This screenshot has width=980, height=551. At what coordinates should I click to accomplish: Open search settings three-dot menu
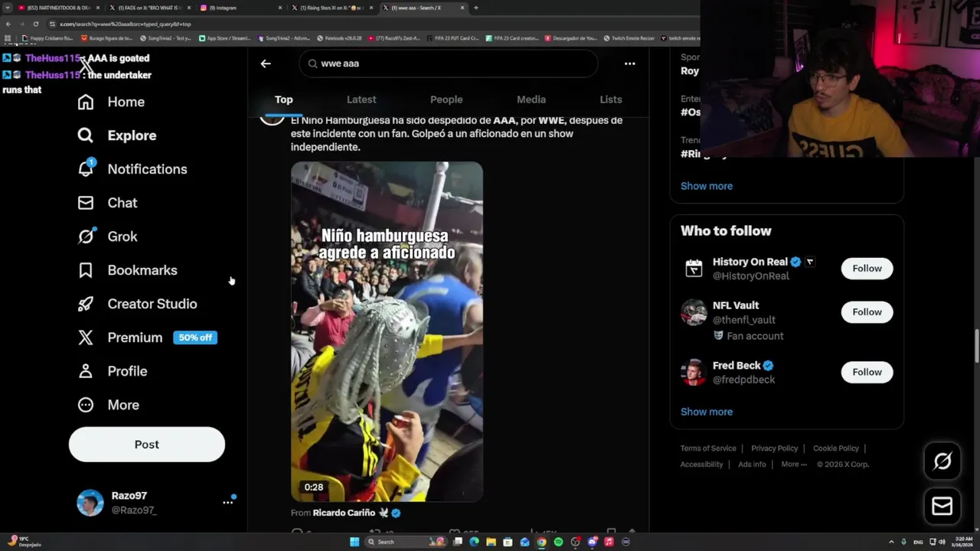tap(629, 64)
